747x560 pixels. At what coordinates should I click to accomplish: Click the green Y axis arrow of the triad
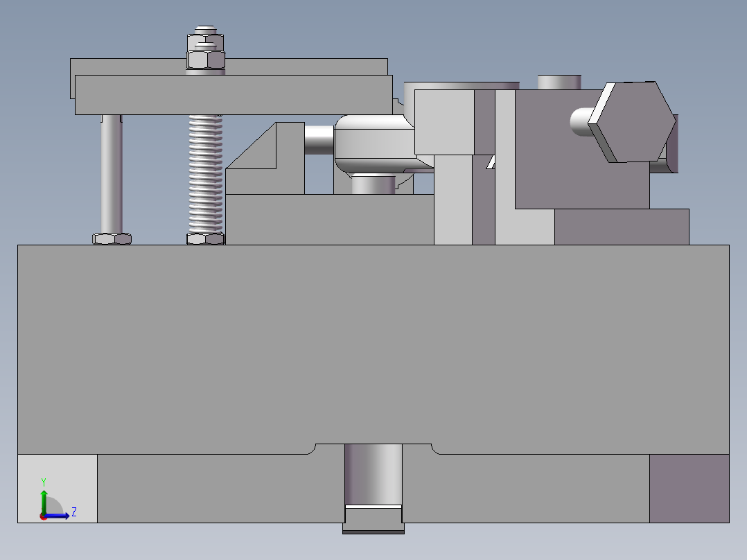(44, 501)
